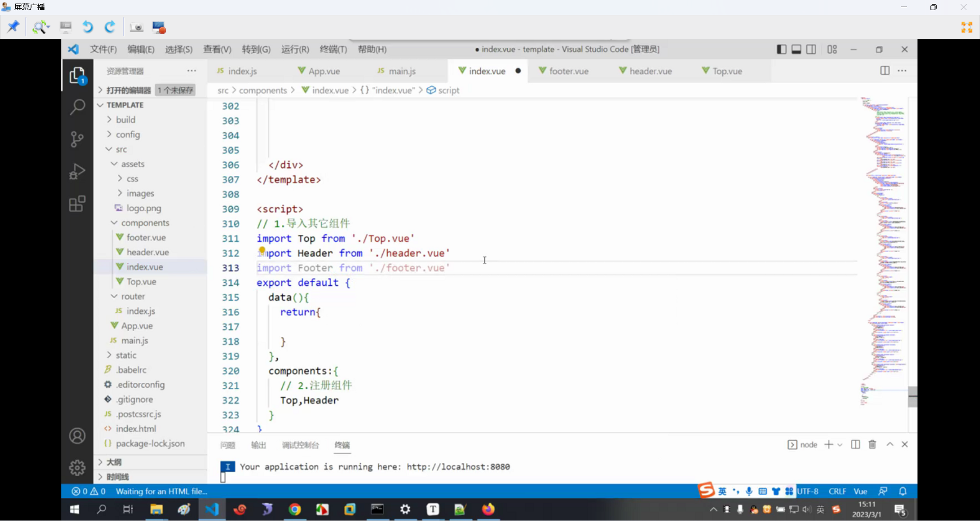Open the Run and Debug view
The width and height of the screenshot is (980, 521).
(77, 171)
